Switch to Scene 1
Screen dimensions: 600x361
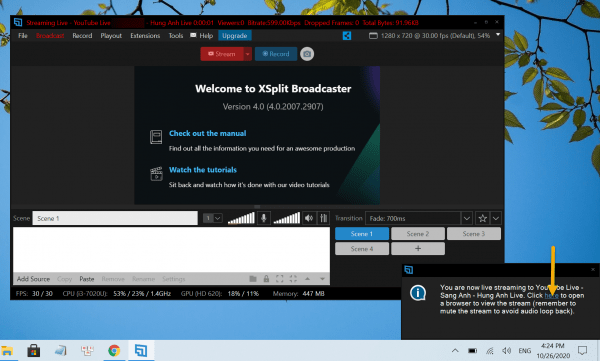[x=362, y=234]
